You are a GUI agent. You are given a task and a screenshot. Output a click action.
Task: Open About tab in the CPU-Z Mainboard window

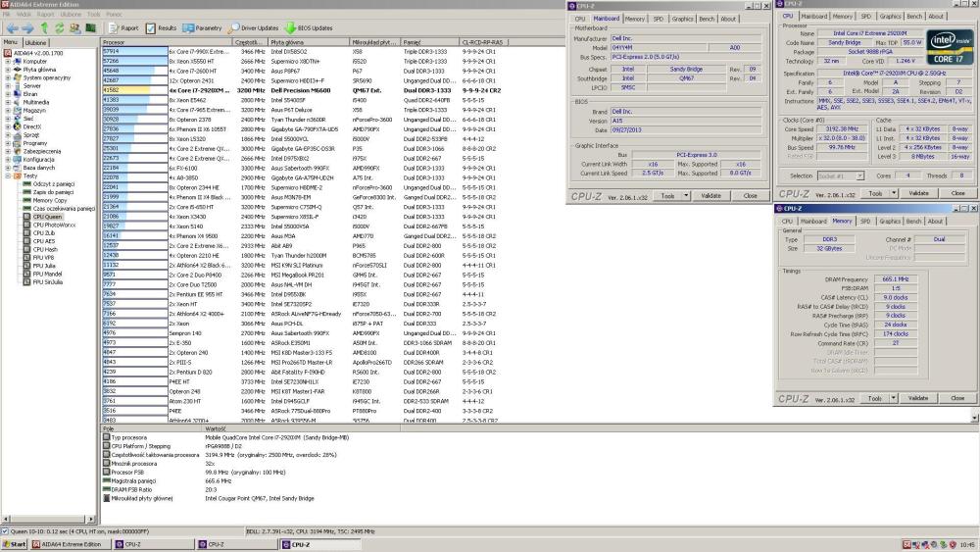coord(728,19)
